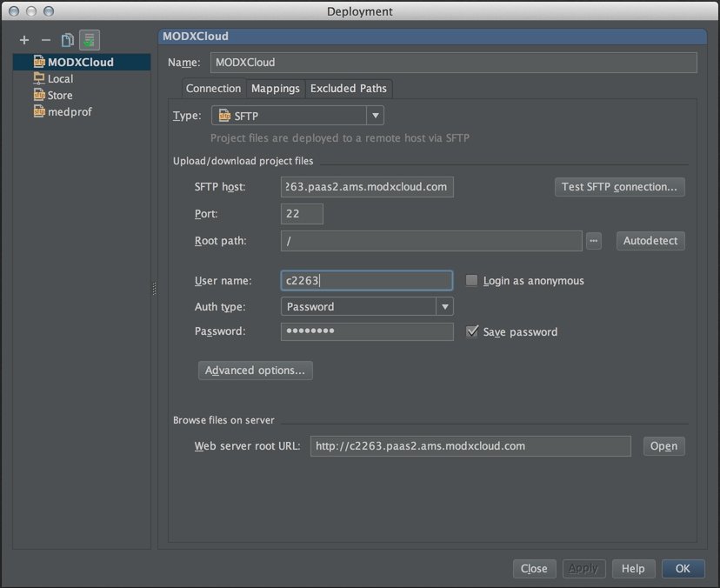Click into the SFTP host field

[367, 187]
